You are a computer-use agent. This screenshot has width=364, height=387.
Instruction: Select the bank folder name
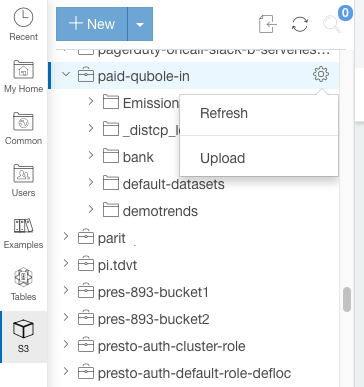tap(138, 157)
